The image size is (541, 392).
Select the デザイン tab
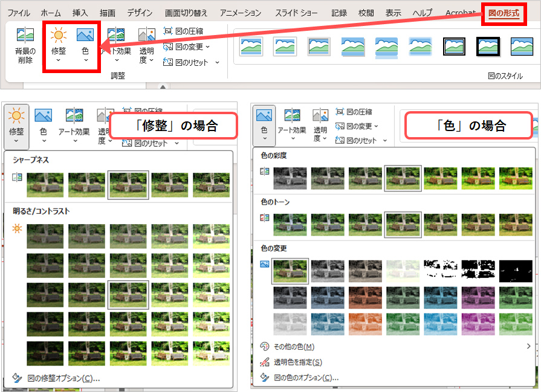(x=140, y=13)
